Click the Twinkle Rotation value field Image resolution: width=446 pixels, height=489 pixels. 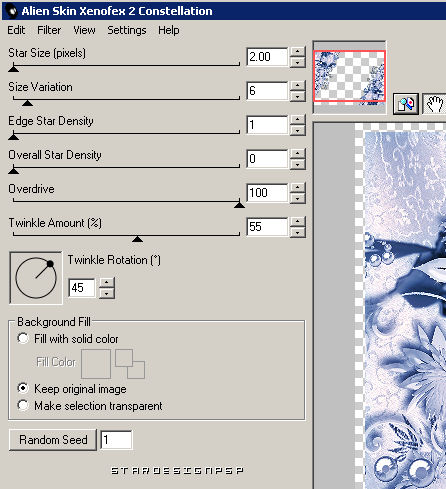coord(82,288)
